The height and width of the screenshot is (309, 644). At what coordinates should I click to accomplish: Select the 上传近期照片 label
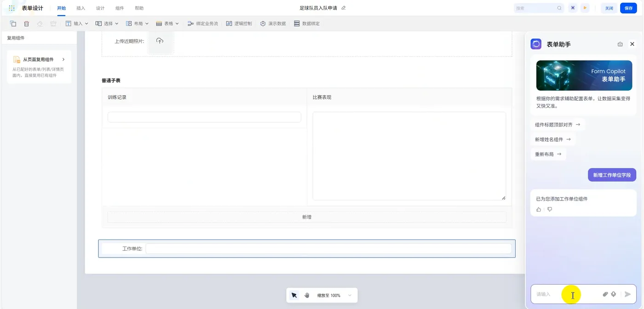[x=129, y=41]
